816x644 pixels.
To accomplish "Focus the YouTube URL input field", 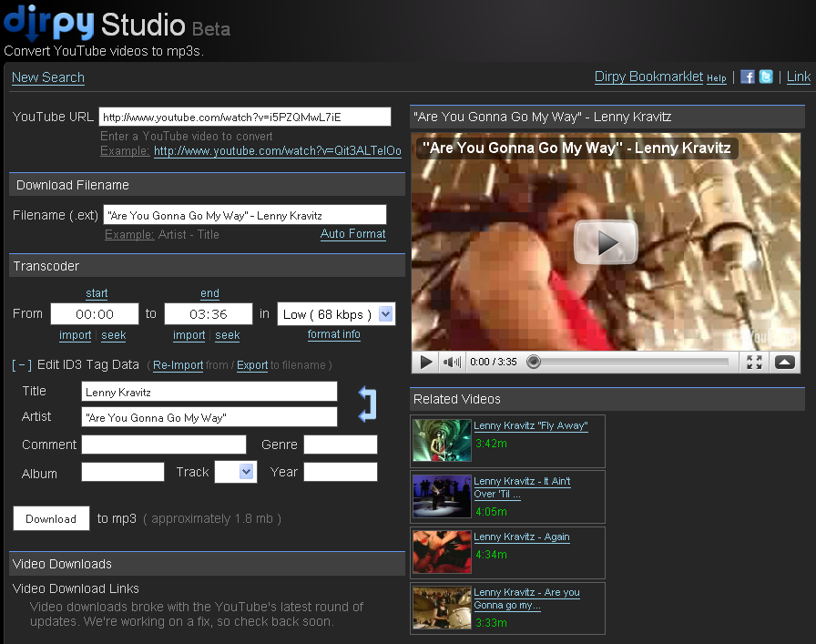I will click(x=245, y=117).
